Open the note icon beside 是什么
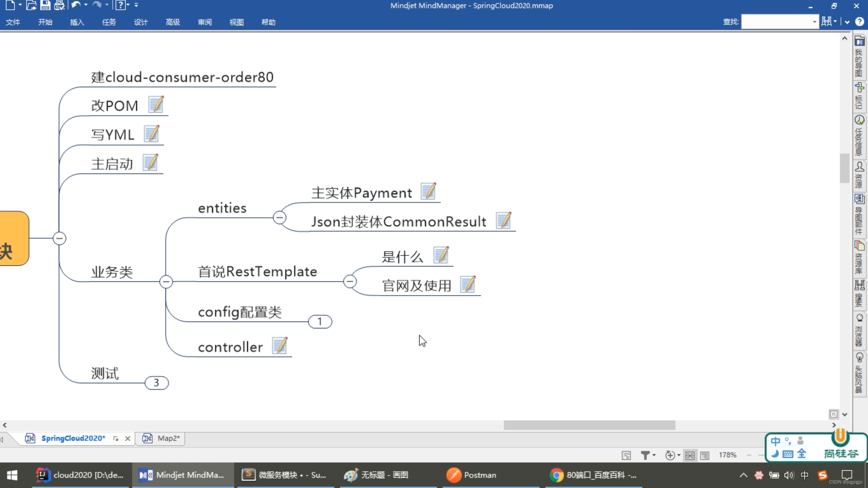The image size is (868, 488). coord(441,255)
